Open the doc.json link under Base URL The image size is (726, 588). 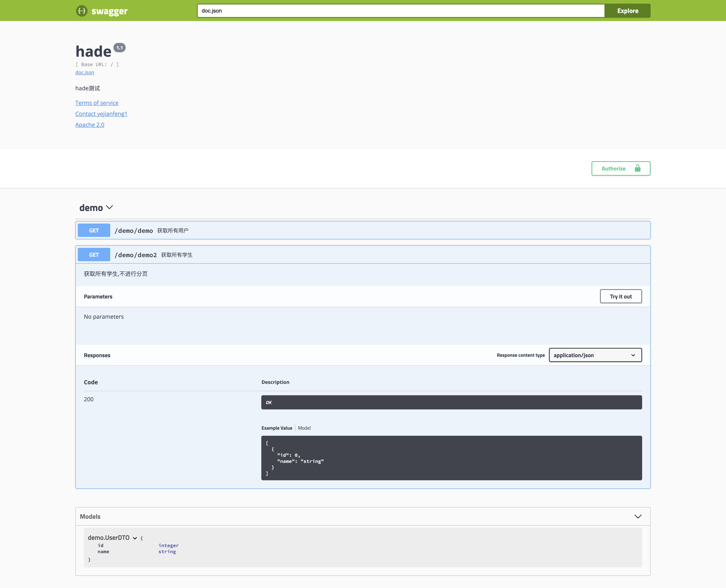pyautogui.click(x=85, y=72)
